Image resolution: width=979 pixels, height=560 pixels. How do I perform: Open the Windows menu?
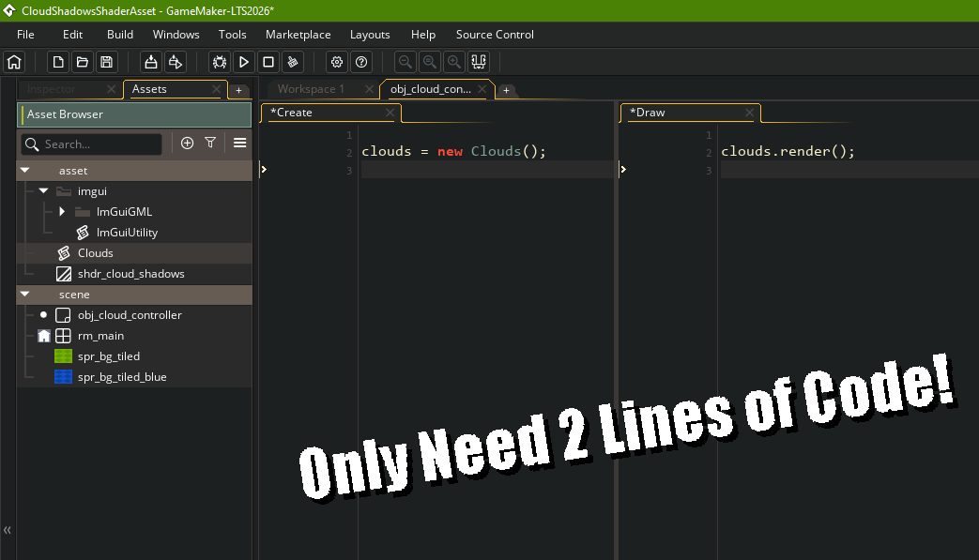click(176, 35)
